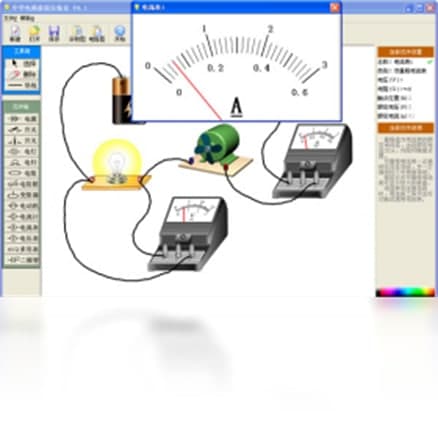Pick a color from the rainbow color bar

point(405,292)
